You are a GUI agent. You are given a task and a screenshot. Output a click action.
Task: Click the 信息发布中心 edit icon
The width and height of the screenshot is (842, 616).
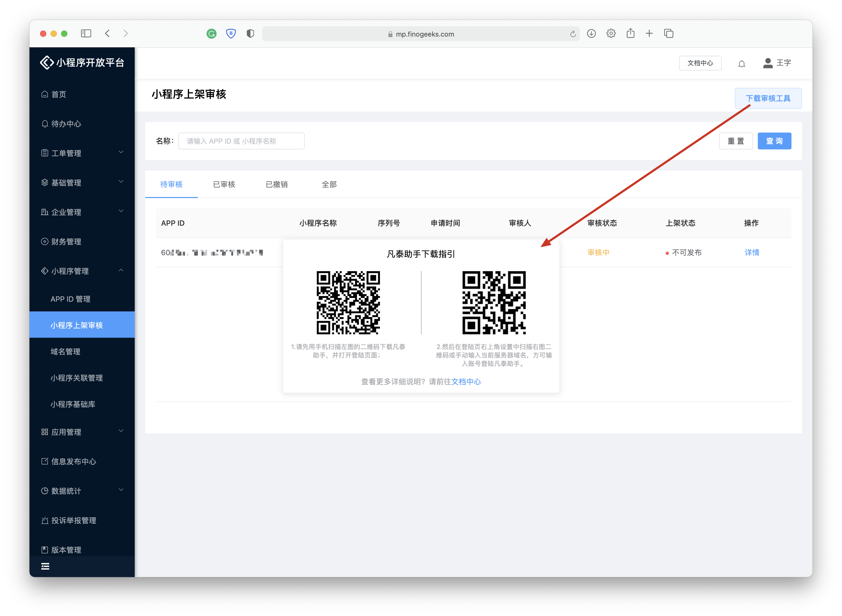pyautogui.click(x=45, y=461)
